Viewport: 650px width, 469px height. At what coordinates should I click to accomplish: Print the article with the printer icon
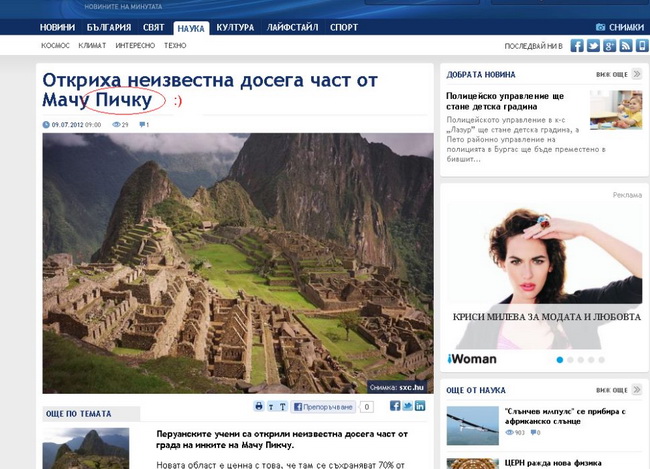(x=259, y=406)
